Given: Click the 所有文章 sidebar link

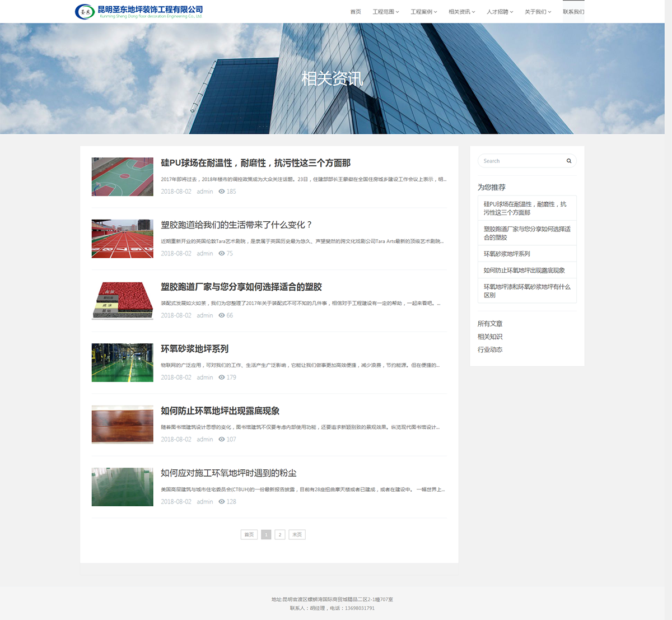Looking at the screenshot, I should (x=489, y=324).
